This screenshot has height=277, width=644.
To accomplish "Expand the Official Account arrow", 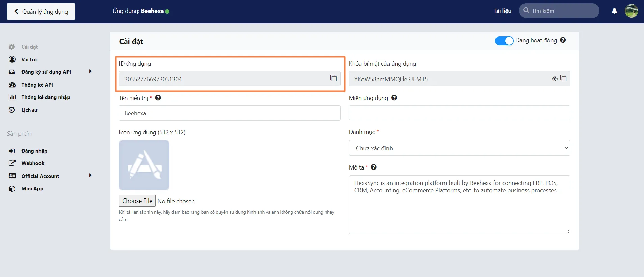I will (90, 175).
